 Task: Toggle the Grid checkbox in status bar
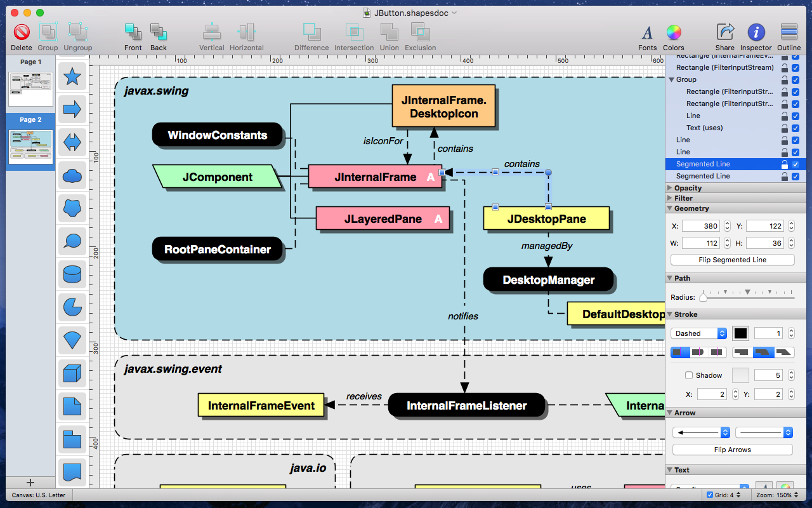point(710,495)
